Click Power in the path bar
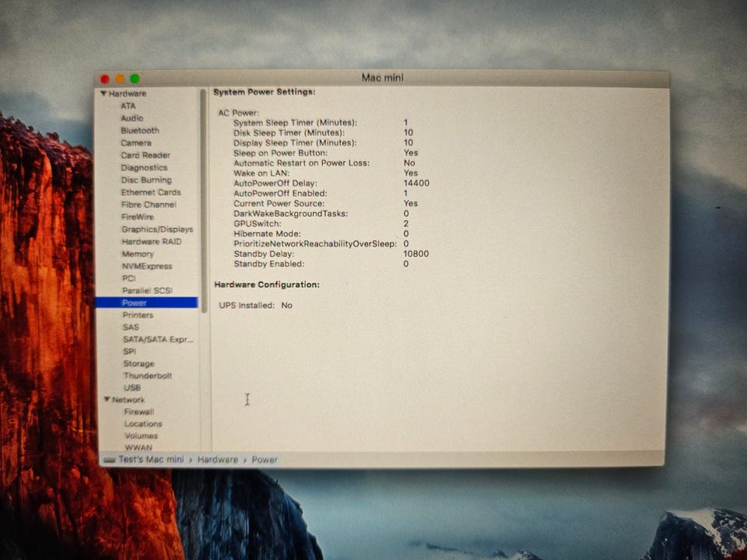The height and width of the screenshot is (560, 747). tap(265, 460)
